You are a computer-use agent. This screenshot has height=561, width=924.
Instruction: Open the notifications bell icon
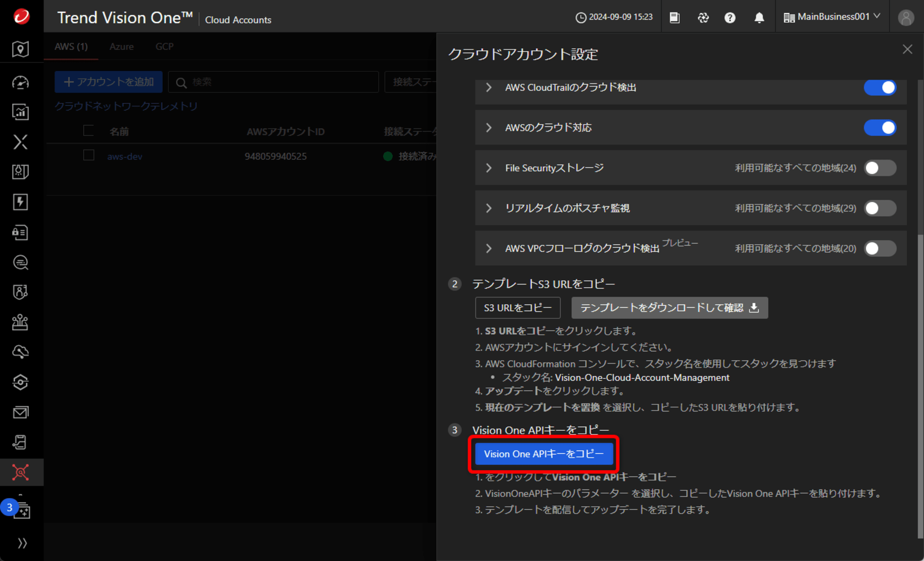tap(759, 18)
